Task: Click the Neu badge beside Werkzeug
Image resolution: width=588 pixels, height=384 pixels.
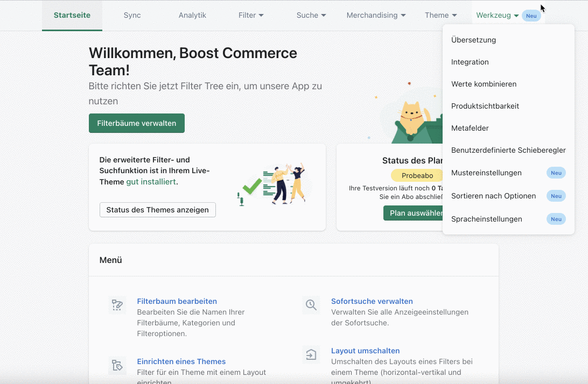Action: click(531, 16)
